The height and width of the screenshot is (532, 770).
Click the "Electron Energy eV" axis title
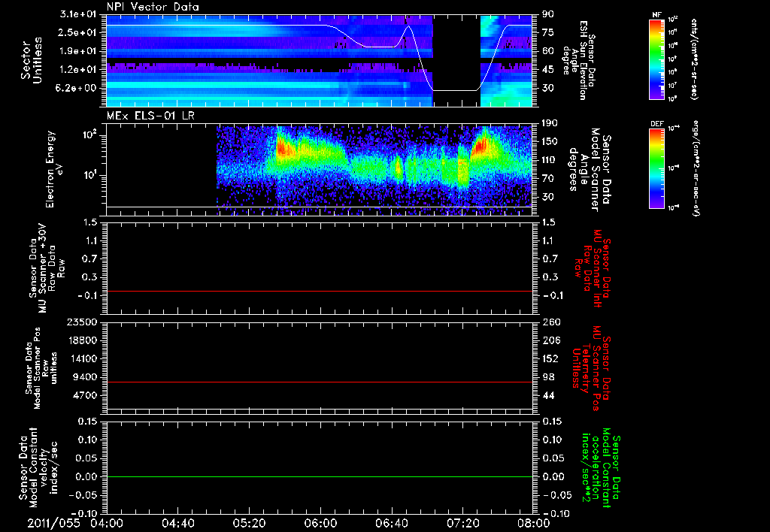pyautogui.click(x=53, y=169)
